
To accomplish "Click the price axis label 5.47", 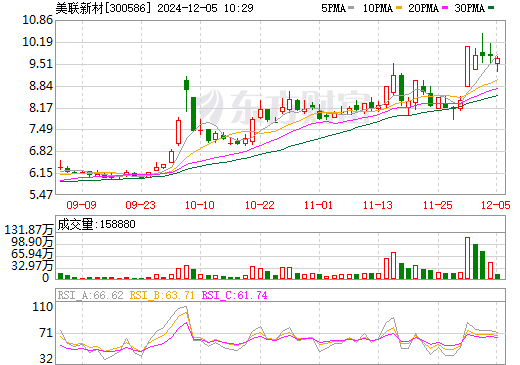I will click(x=41, y=194).
